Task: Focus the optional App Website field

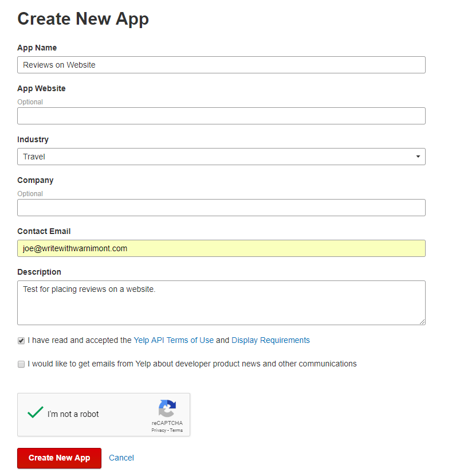Action: coord(221,116)
